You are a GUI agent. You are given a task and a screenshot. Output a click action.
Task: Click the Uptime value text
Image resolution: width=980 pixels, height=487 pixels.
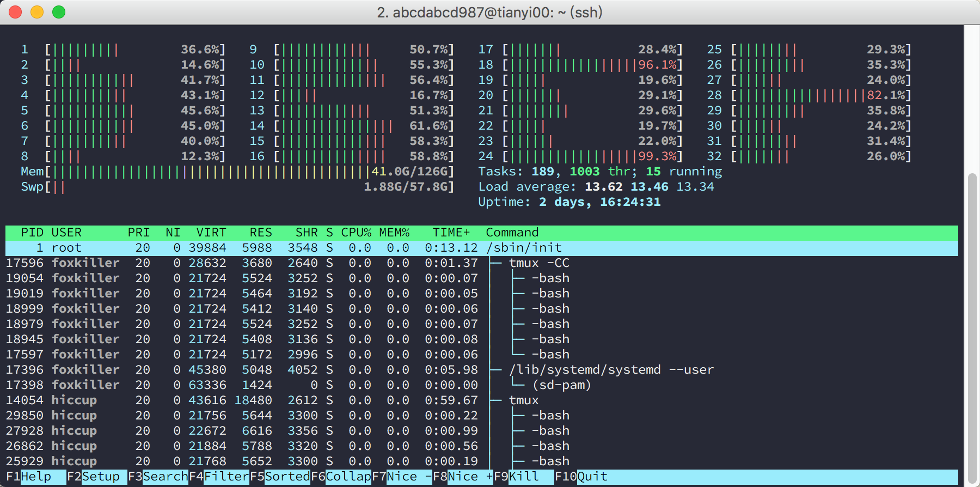[600, 202]
